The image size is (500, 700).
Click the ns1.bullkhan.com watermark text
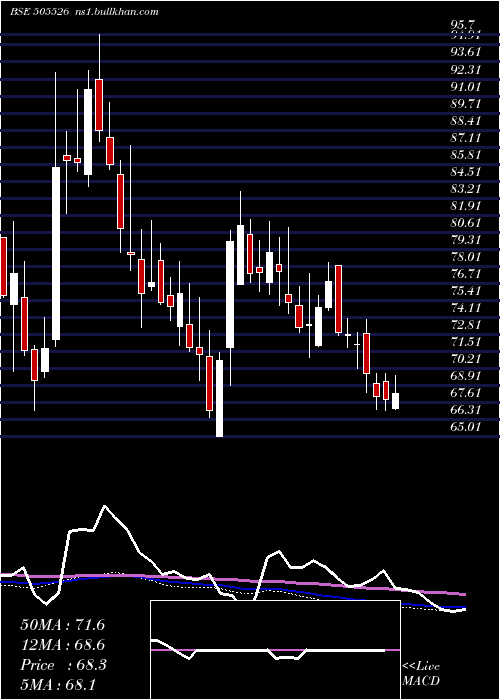(x=116, y=12)
